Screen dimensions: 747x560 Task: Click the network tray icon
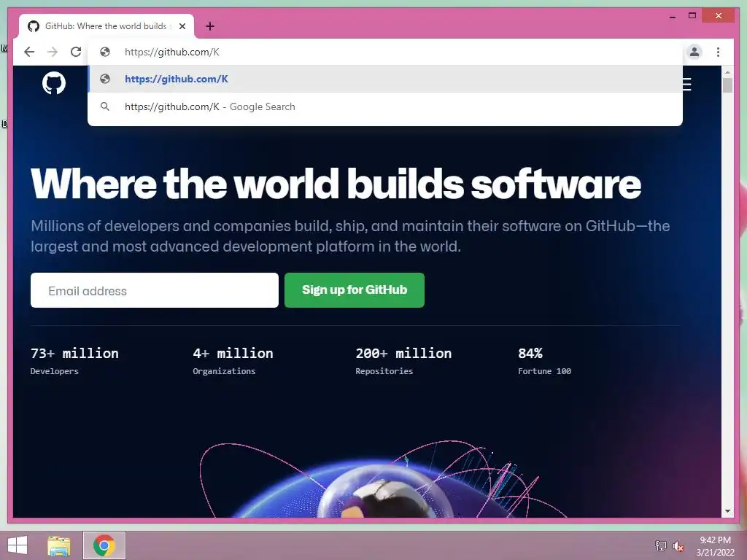click(x=660, y=545)
